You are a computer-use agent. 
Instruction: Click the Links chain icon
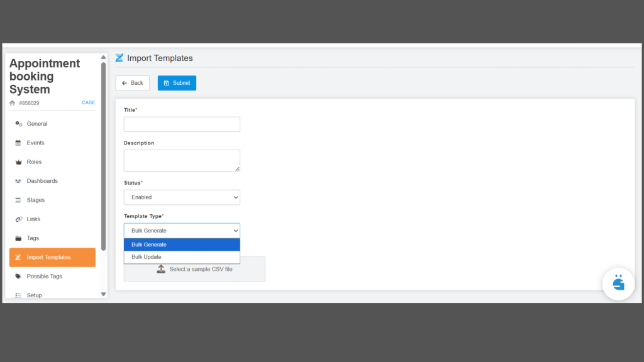pos(18,219)
